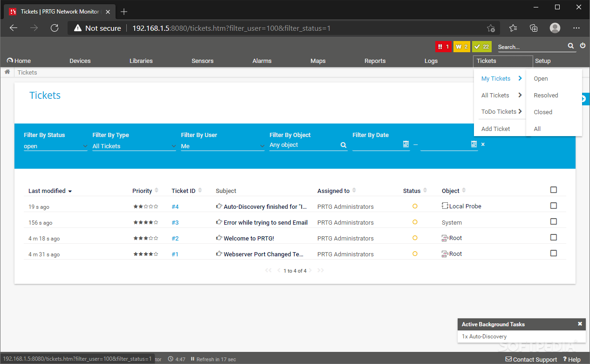
Task: Sort by Ticket ID column
Action: (186, 191)
